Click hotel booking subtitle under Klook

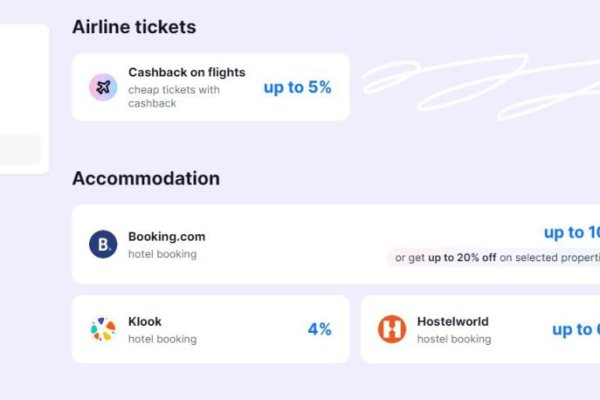(162, 339)
